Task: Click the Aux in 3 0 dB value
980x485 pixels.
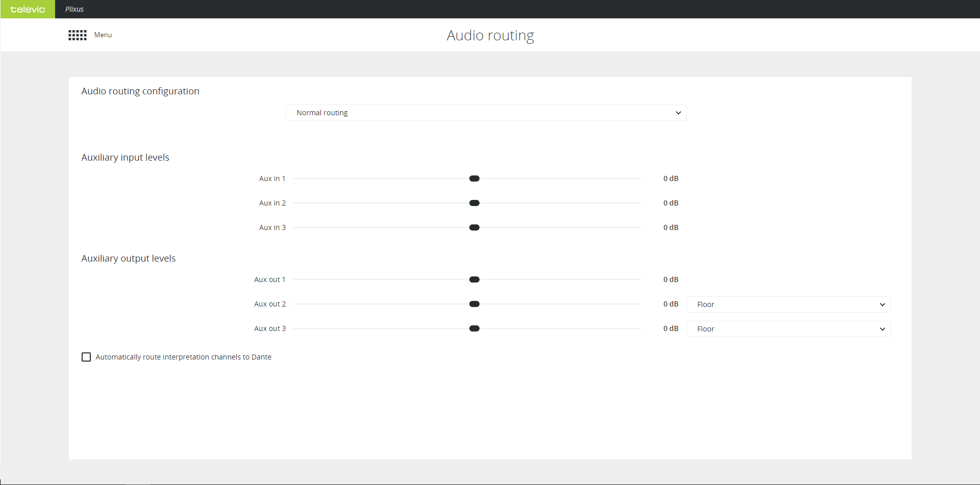Action: [671, 227]
